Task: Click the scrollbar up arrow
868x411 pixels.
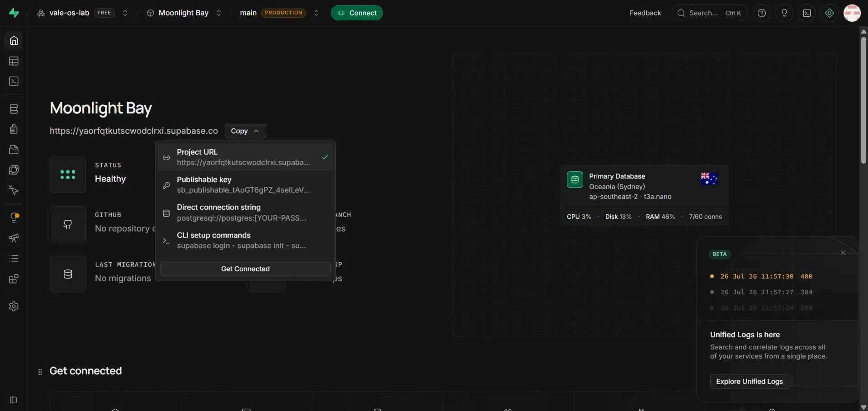Action: [863, 31]
